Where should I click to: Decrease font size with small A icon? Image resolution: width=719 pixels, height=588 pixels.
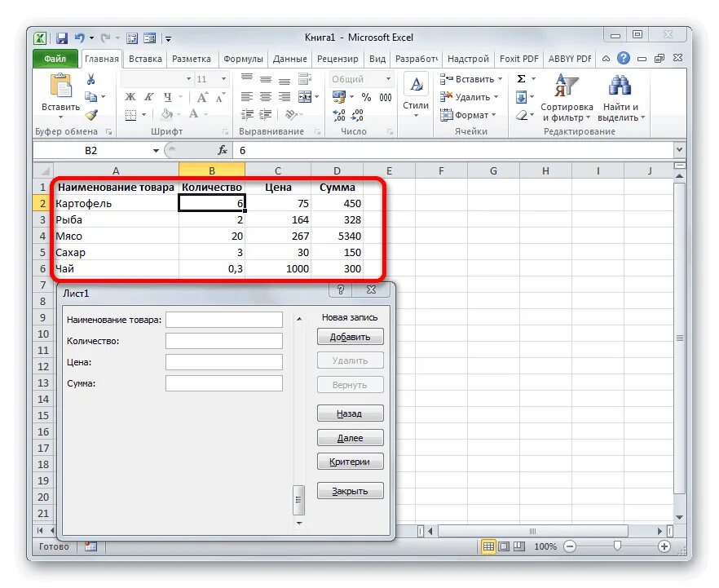pyautogui.click(x=221, y=97)
